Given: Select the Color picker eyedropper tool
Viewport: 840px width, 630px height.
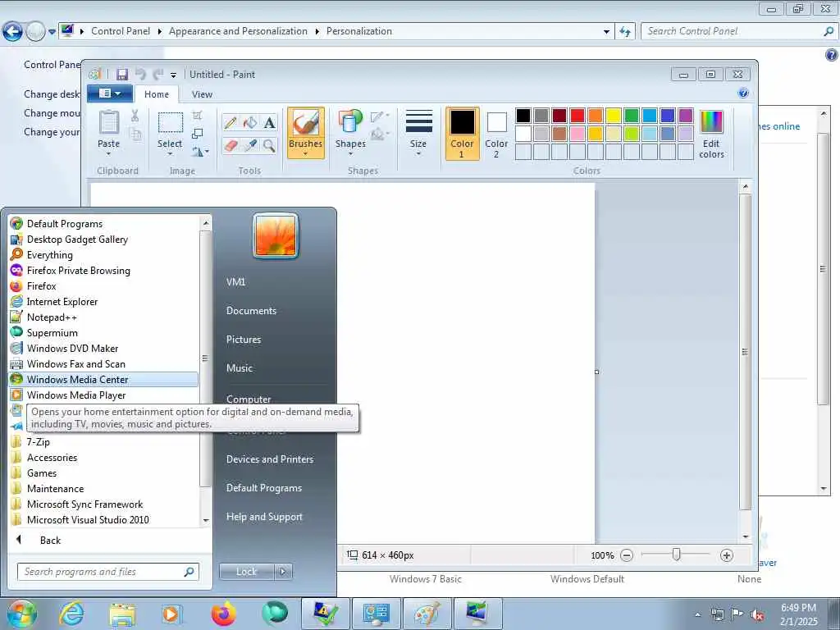Looking at the screenshot, I should coord(249,145).
